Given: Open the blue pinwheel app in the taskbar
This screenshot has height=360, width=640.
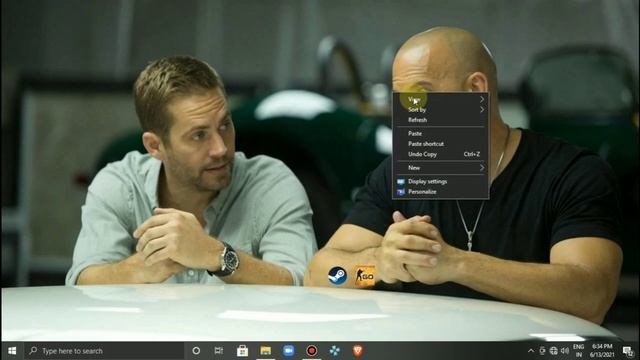Looking at the screenshot, I should [x=335, y=351].
